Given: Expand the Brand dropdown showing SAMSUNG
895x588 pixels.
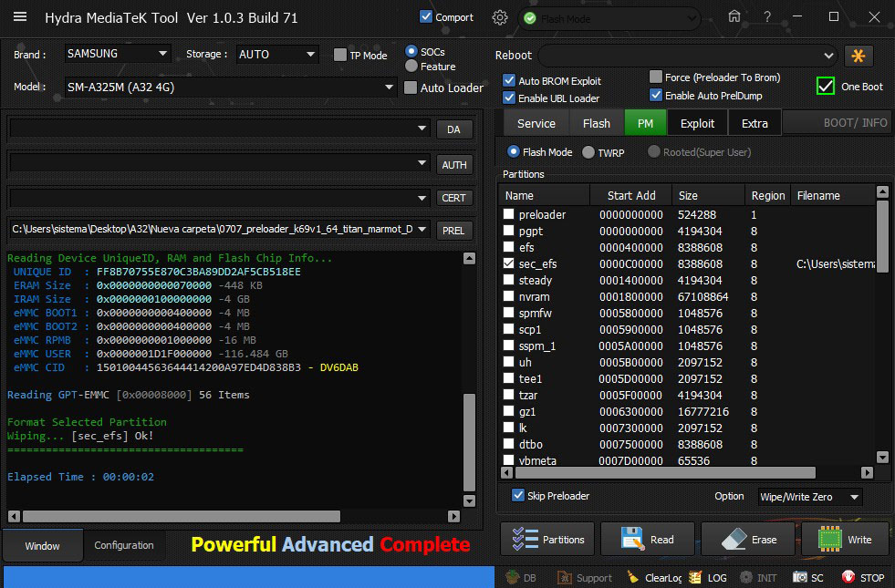Looking at the screenshot, I should [117, 54].
